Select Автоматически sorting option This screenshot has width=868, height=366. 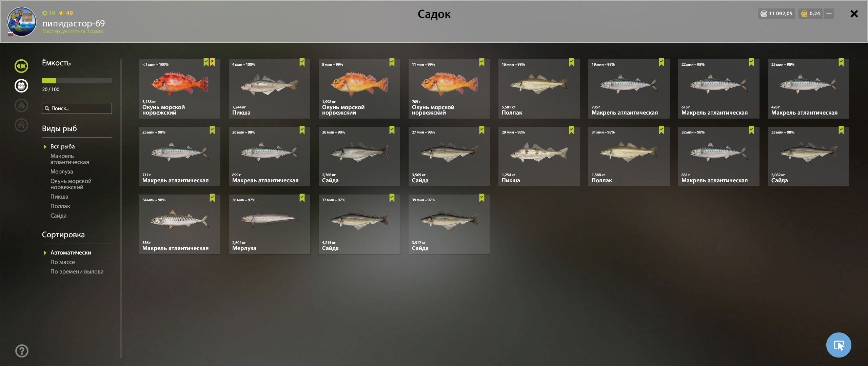click(x=71, y=252)
